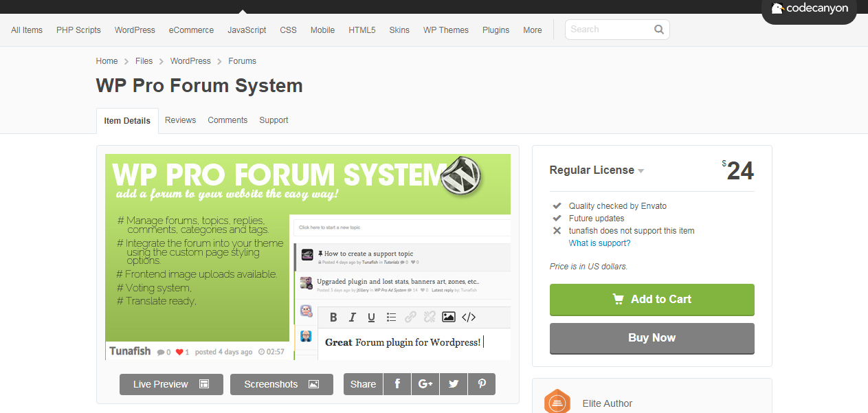
Task: Click the 'Future updates' text
Action: pos(597,219)
